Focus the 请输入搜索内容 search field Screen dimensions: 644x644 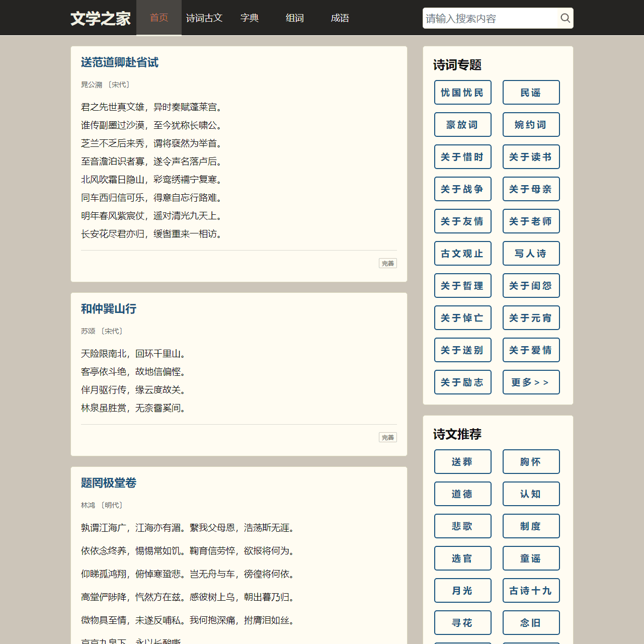click(491, 18)
